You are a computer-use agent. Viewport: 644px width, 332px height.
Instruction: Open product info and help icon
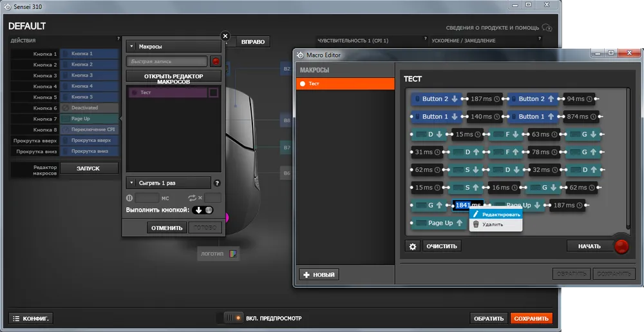pyautogui.click(x=547, y=28)
